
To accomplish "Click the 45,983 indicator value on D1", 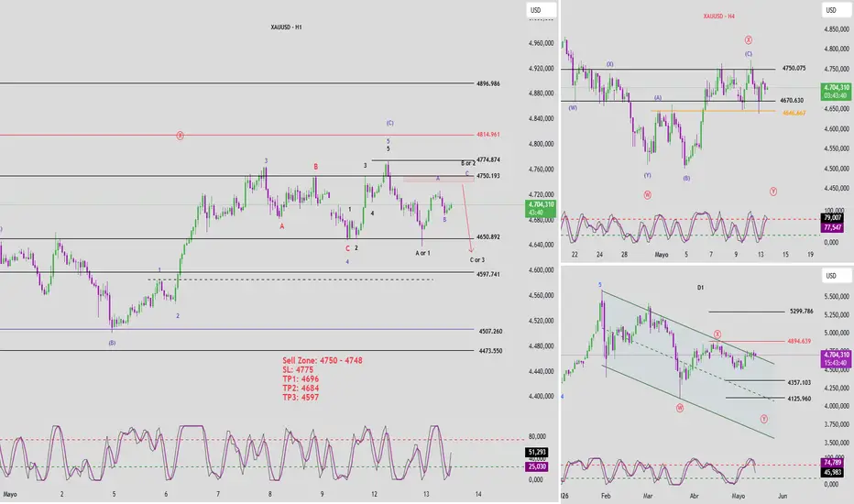I will pyautogui.click(x=832, y=473).
